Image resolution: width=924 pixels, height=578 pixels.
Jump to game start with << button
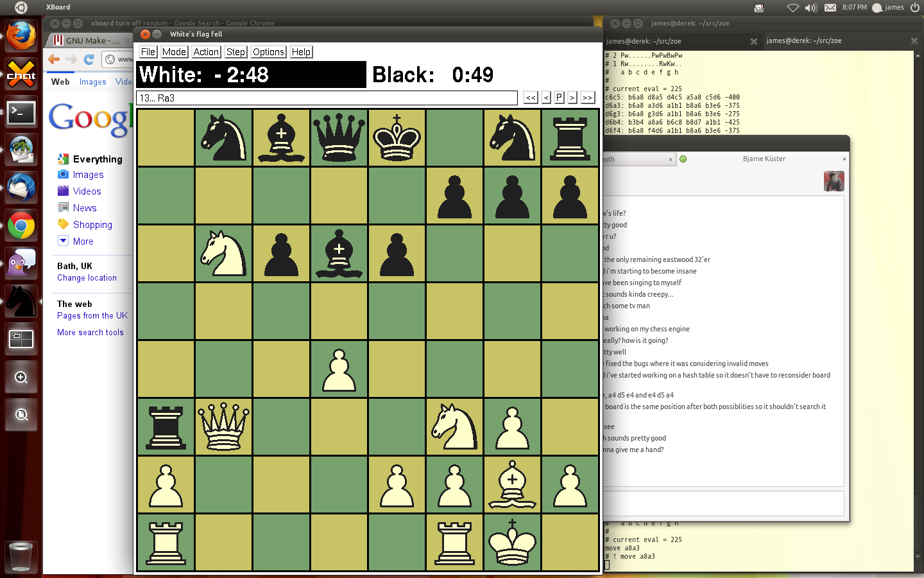point(531,98)
